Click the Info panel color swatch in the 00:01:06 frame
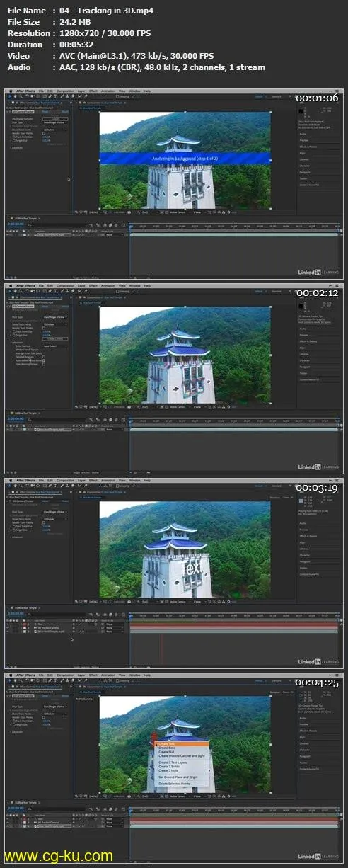 click(x=301, y=111)
